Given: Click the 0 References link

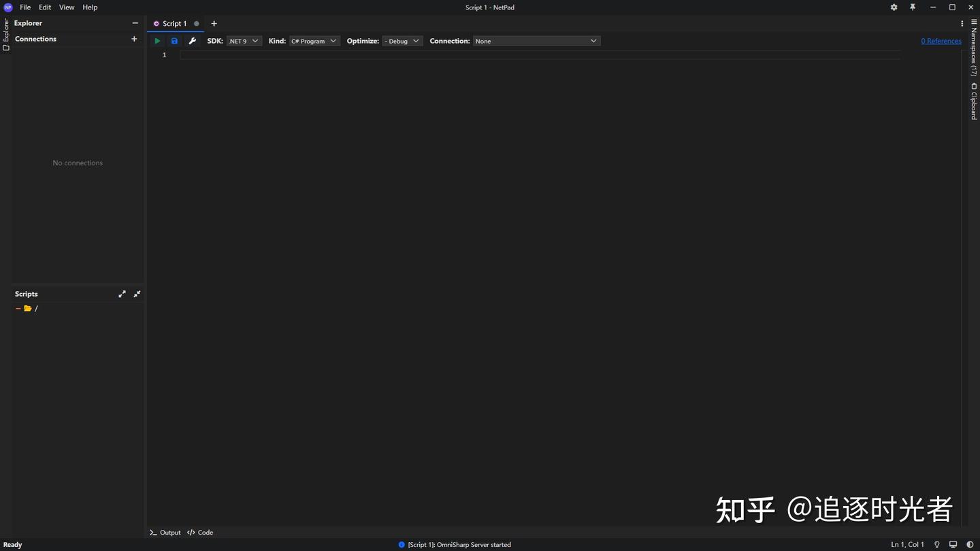Looking at the screenshot, I should tap(941, 41).
